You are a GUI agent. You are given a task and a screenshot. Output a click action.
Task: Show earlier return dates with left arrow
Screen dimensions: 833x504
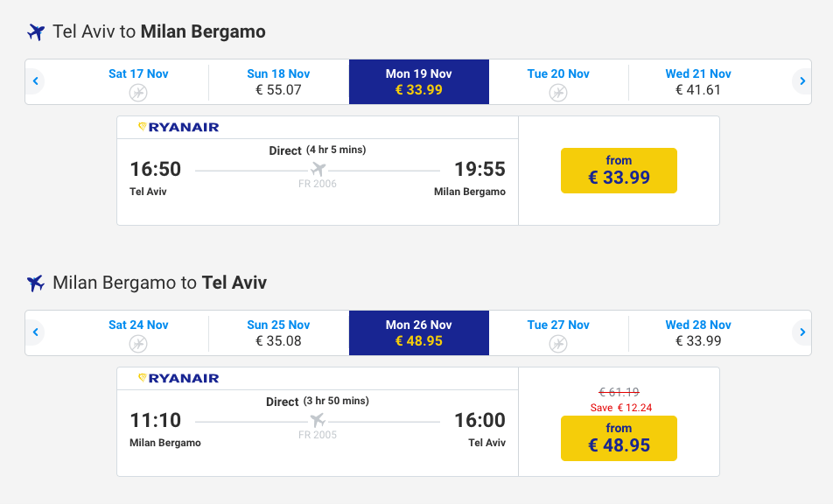point(35,332)
